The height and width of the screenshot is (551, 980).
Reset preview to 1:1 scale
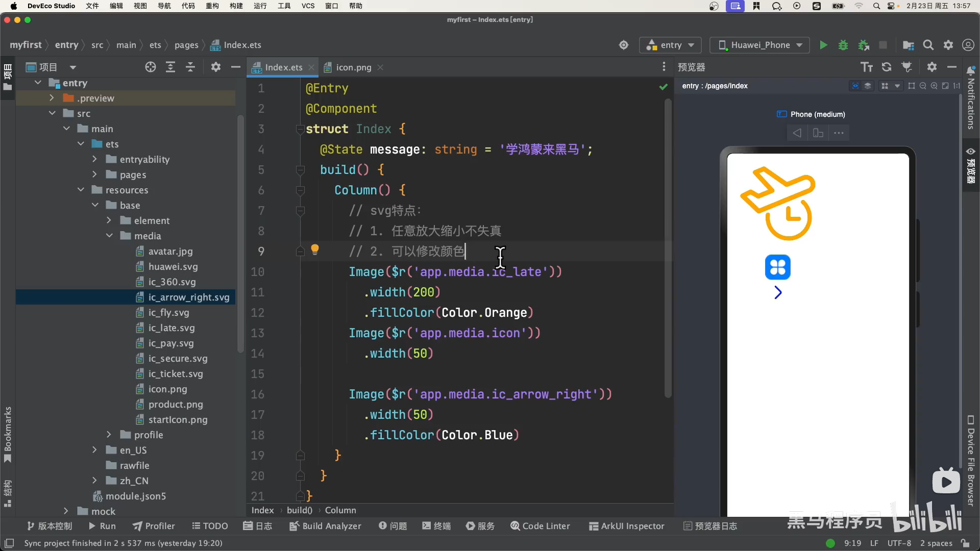[957, 86]
